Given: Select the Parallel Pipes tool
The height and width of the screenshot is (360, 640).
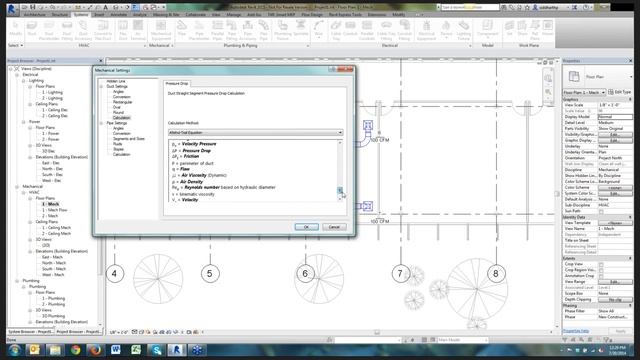Looking at the screenshot, I should 218,30.
